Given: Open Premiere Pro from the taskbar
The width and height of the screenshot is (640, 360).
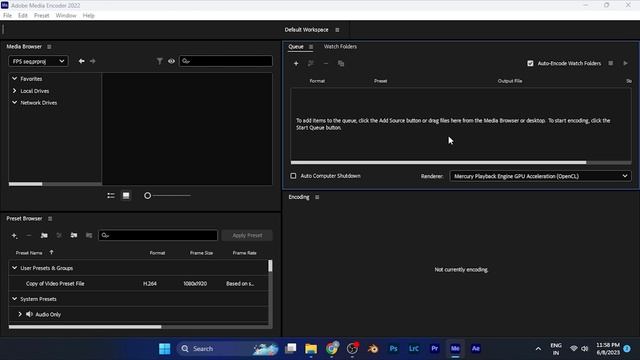Looking at the screenshot, I should 434,349.
